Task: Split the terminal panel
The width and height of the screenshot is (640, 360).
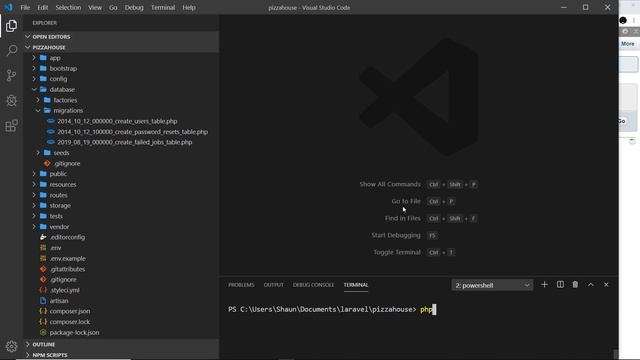Action: pos(560,284)
